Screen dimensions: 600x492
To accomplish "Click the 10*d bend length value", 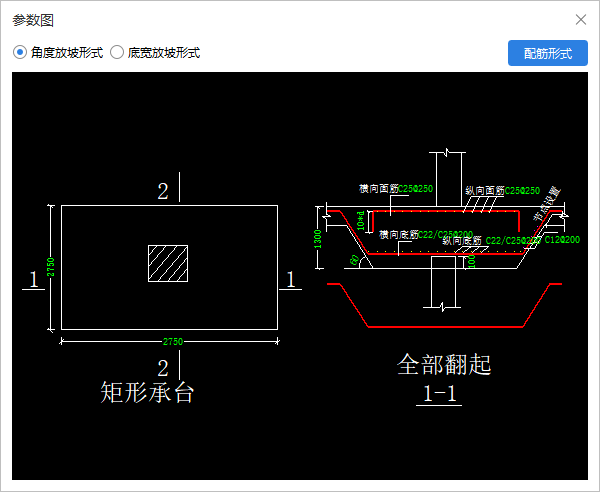I will (361, 221).
